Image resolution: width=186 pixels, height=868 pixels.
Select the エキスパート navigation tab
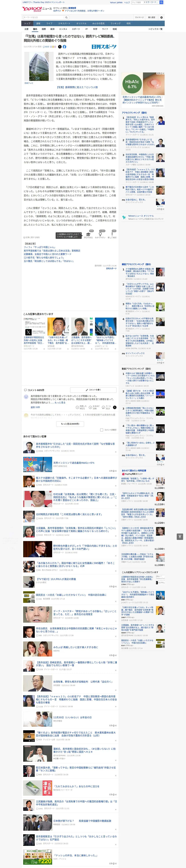click(x=64, y=24)
